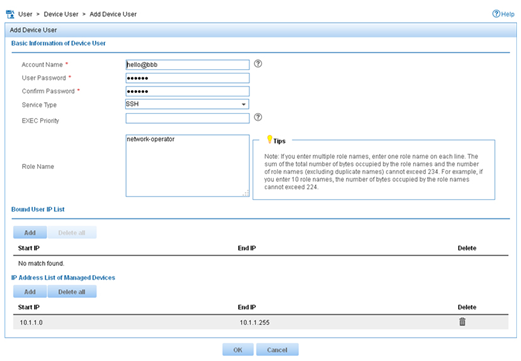Go to the Device User breadcrumb
Screen dimensions: 521x361
(61, 14)
